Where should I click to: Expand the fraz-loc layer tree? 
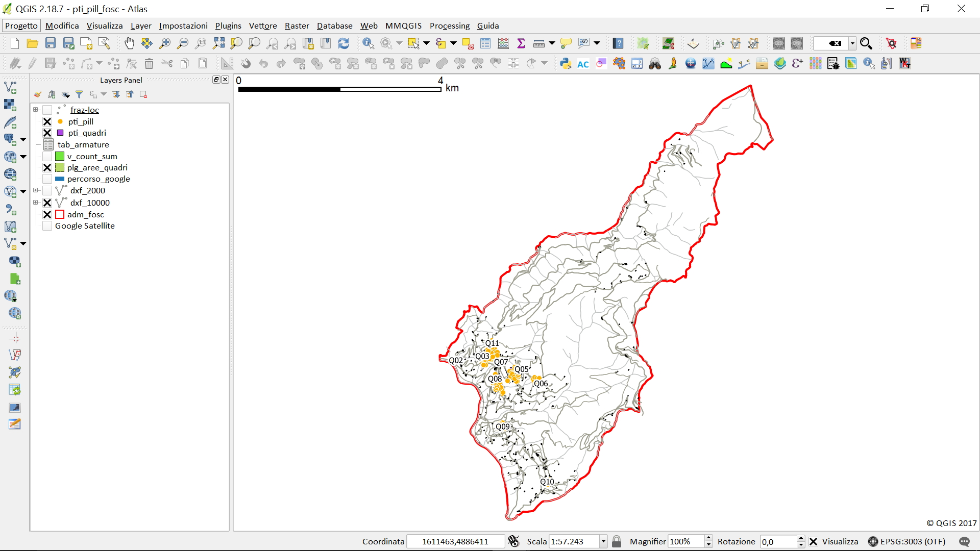click(36, 110)
